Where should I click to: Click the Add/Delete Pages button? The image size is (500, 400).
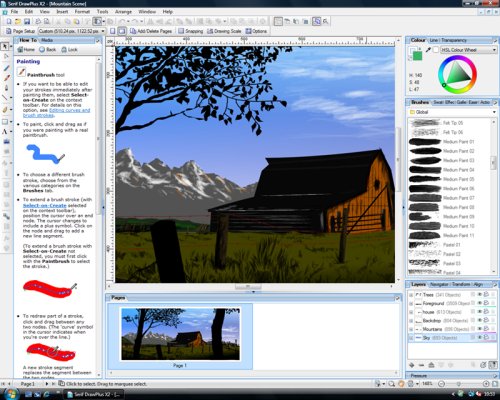click(x=151, y=31)
